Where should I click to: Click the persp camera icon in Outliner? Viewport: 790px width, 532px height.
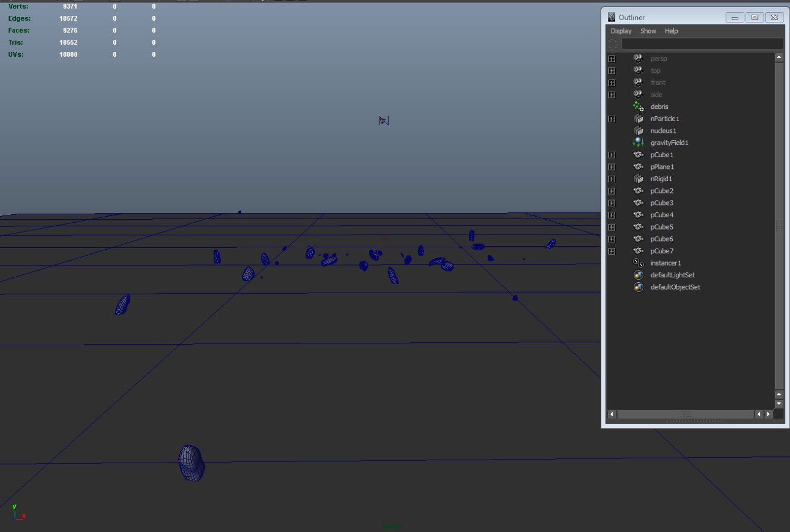(638, 59)
